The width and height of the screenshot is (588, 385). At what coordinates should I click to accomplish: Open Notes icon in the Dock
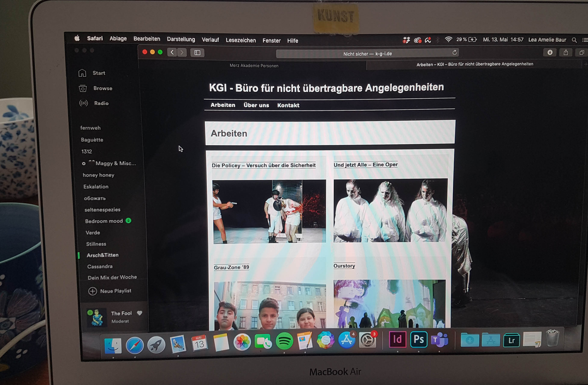221,342
